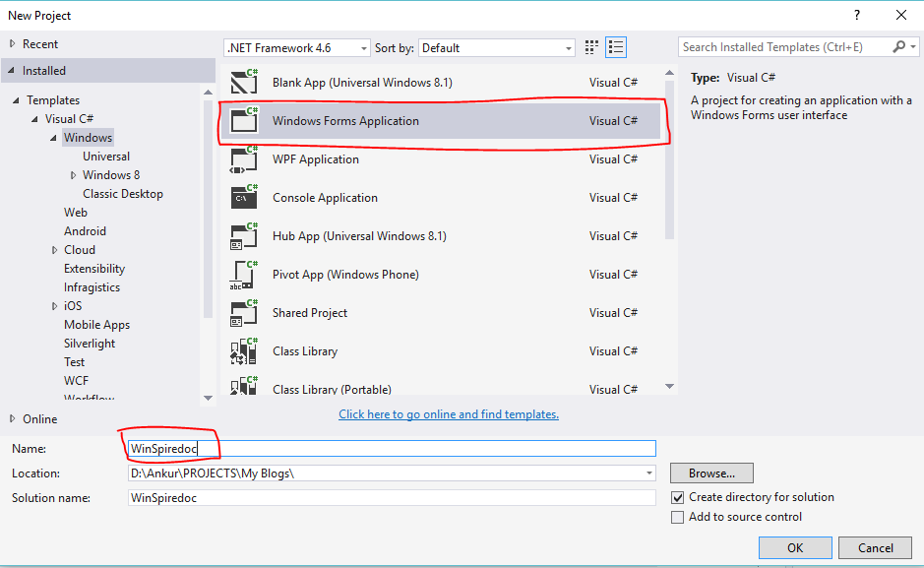Screen dimensions: 924x568
Task: Expand the Windows 8 tree node
Action: (x=73, y=174)
